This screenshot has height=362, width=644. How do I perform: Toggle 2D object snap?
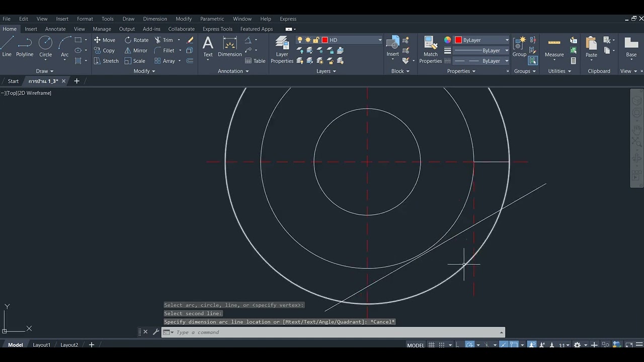click(514, 345)
